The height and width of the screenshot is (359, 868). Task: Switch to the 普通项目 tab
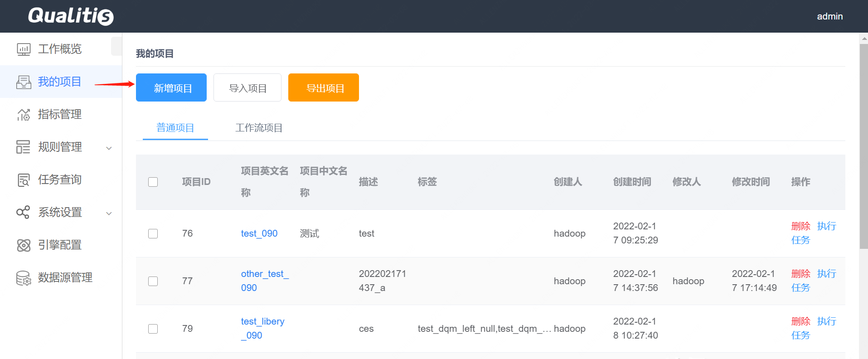[x=175, y=128]
